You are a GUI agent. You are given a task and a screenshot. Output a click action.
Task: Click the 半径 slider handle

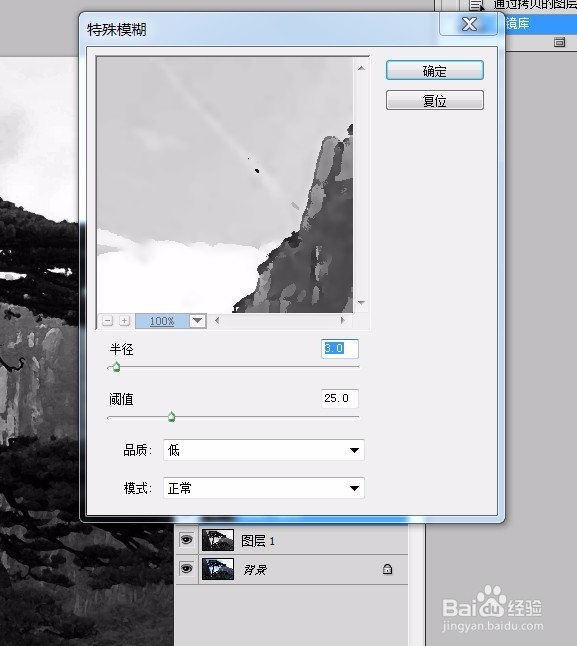[x=117, y=367]
